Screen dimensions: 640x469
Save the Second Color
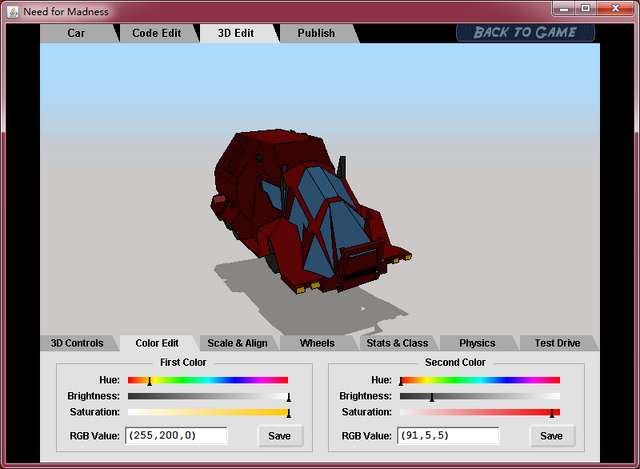point(552,436)
